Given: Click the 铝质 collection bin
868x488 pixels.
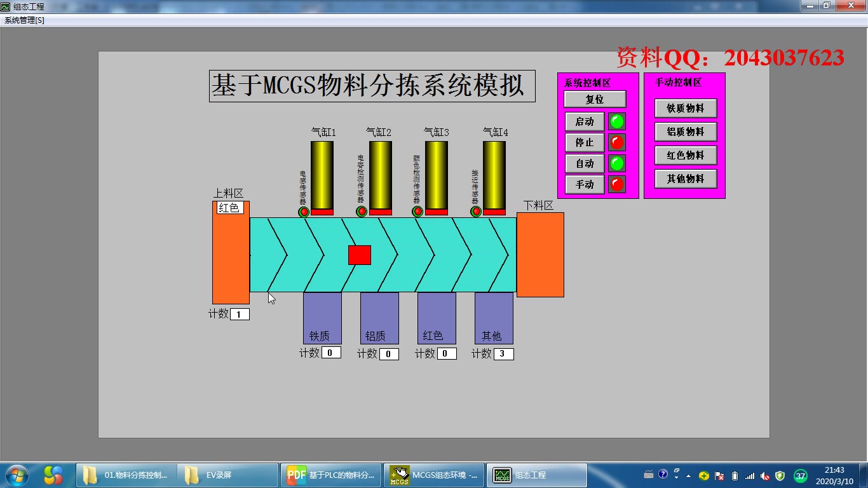Looking at the screenshot, I should [x=379, y=318].
